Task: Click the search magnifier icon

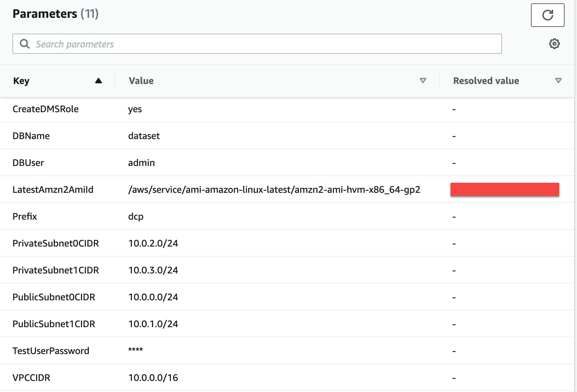Action: pos(25,44)
